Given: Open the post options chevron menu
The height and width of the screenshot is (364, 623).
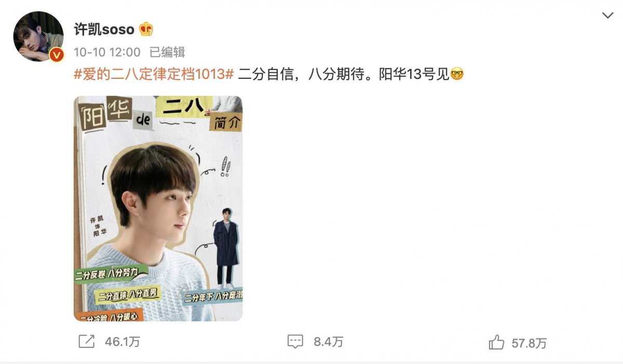Looking at the screenshot, I should pyautogui.click(x=607, y=16).
